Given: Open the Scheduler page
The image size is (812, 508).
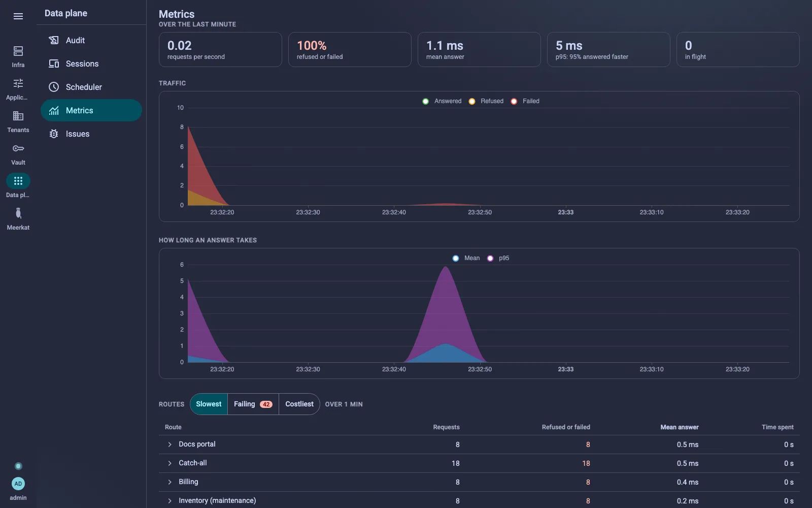Looking at the screenshot, I should [x=91, y=87].
